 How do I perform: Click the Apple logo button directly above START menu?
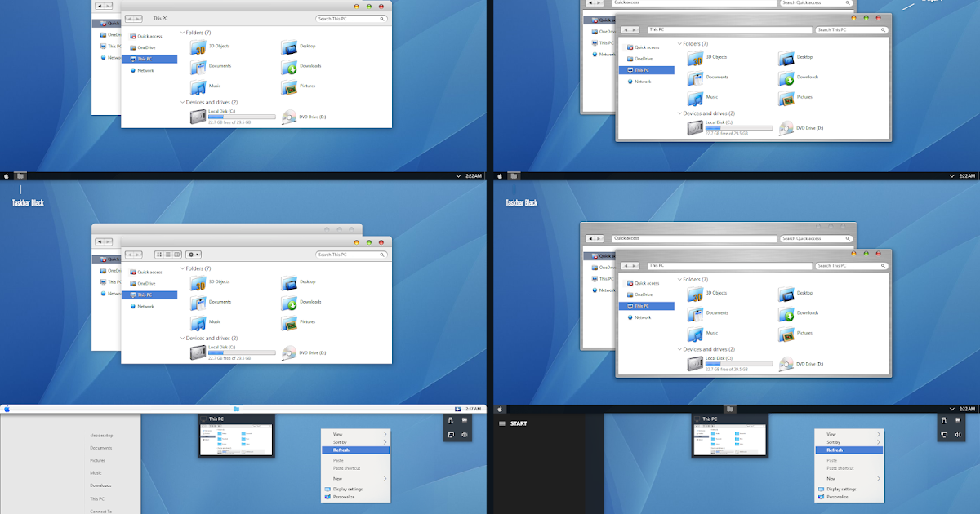click(501, 409)
